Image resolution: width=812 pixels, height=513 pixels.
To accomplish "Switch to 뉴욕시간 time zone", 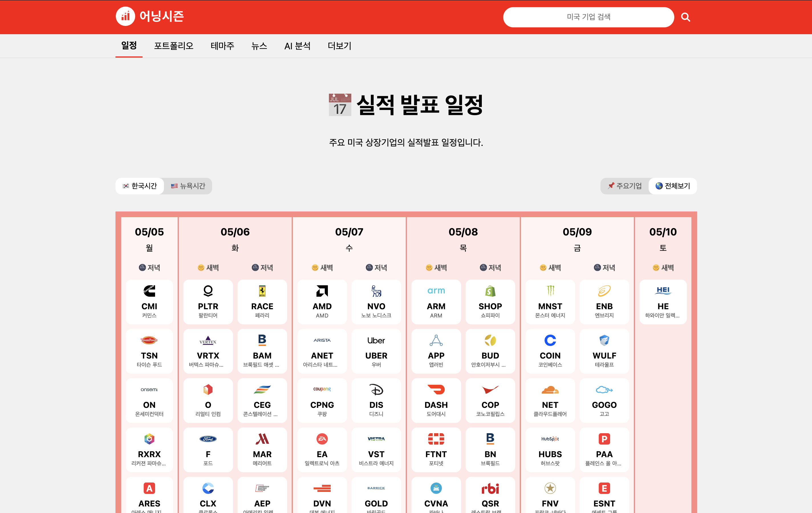I will click(188, 186).
